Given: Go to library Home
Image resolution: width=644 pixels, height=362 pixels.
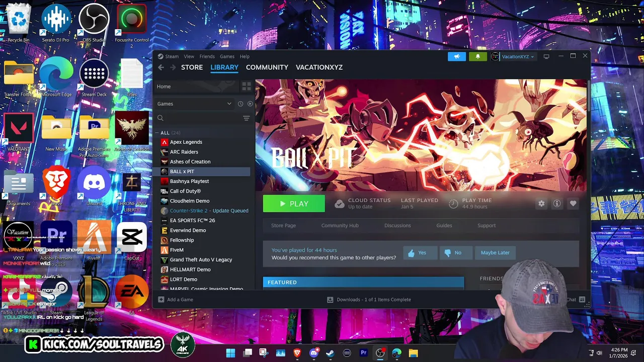Looking at the screenshot, I should [x=196, y=86].
